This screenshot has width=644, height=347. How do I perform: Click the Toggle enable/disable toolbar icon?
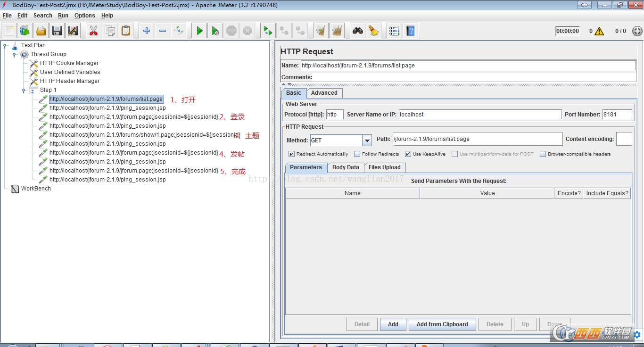click(179, 31)
